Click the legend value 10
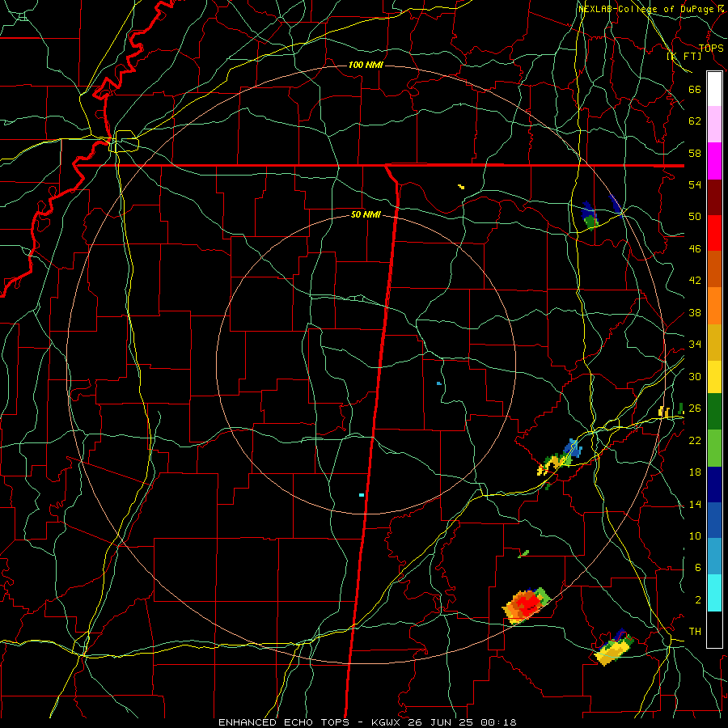Viewport: 728px width, 728px height. point(695,535)
